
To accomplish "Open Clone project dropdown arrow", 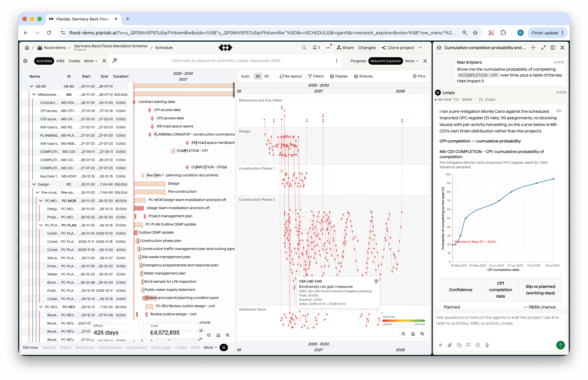I will (420, 48).
